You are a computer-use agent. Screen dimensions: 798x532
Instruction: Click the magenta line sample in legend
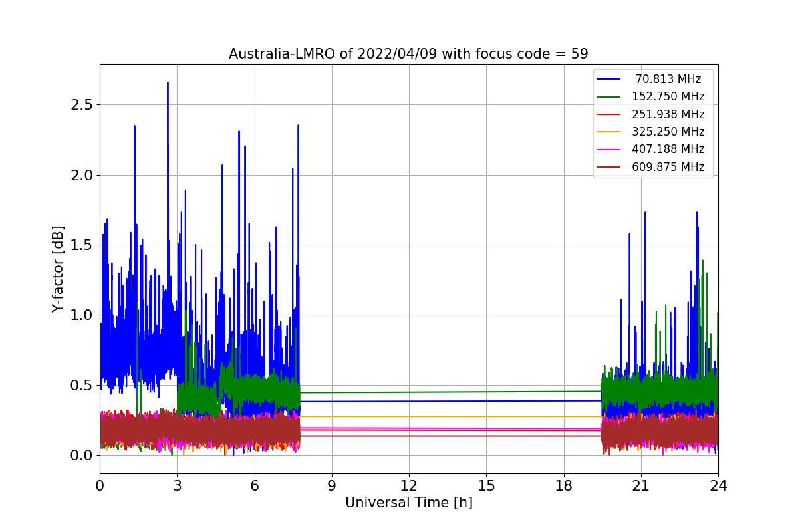[x=609, y=150]
